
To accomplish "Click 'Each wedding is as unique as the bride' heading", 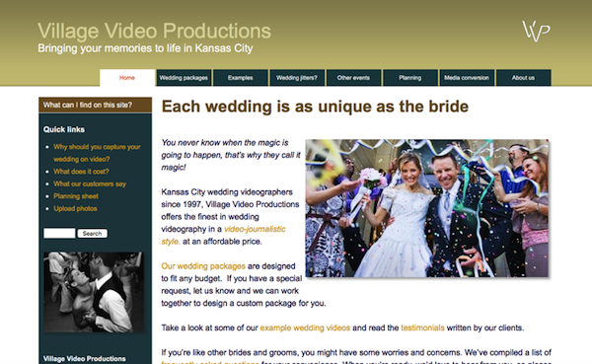I will click(x=315, y=107).
